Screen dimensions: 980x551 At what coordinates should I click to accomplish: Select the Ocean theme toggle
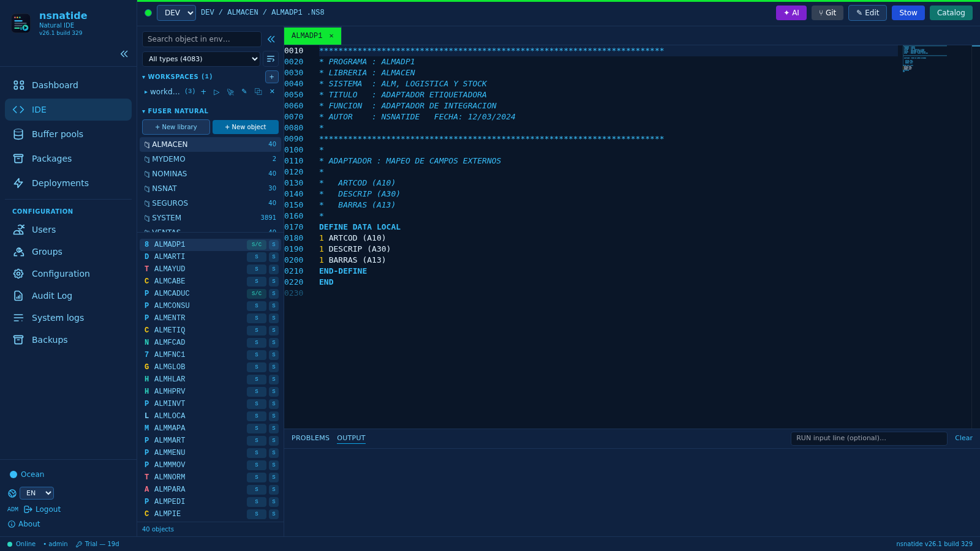27,474
